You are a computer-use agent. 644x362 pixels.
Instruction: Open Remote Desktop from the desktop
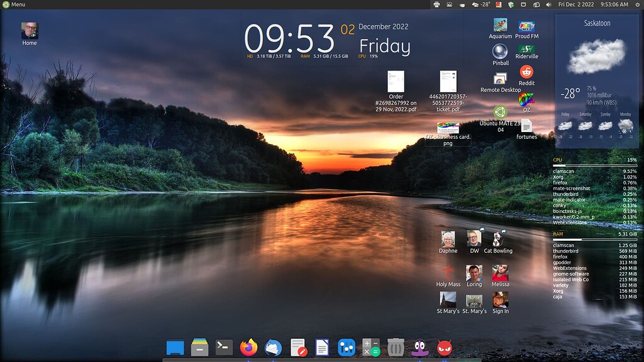[499, 78]
